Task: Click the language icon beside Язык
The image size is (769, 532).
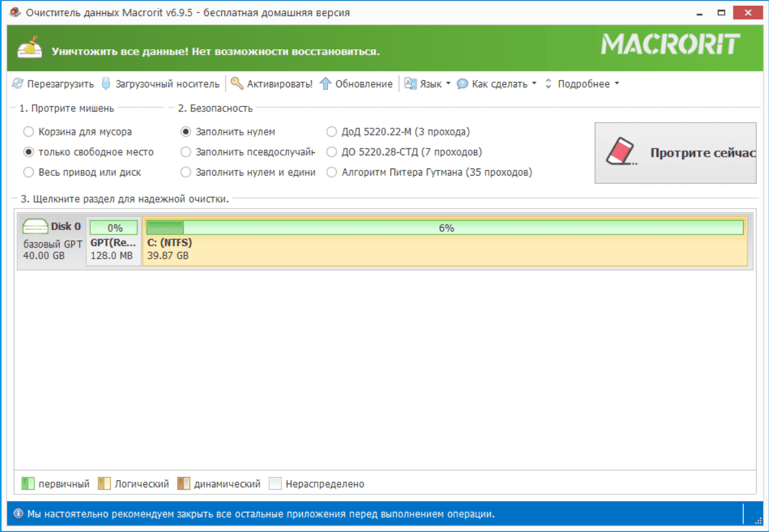Action: coord(410,84)
